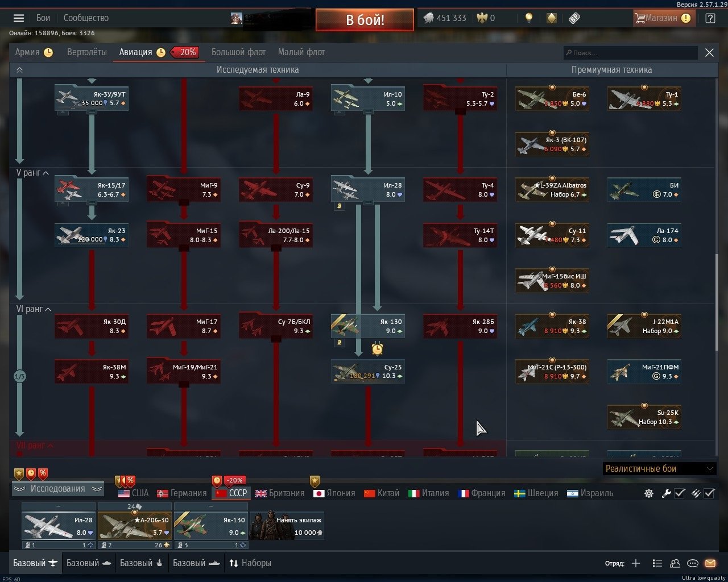728x582 pixels.
Task: Open the chat speech bubble icon
Action: coord(693,563)
